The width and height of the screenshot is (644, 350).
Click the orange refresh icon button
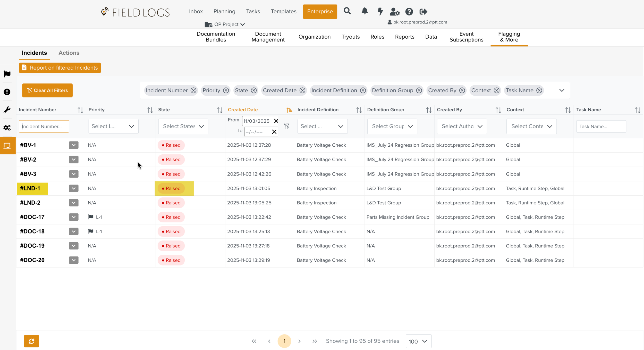tap(31, 341)
